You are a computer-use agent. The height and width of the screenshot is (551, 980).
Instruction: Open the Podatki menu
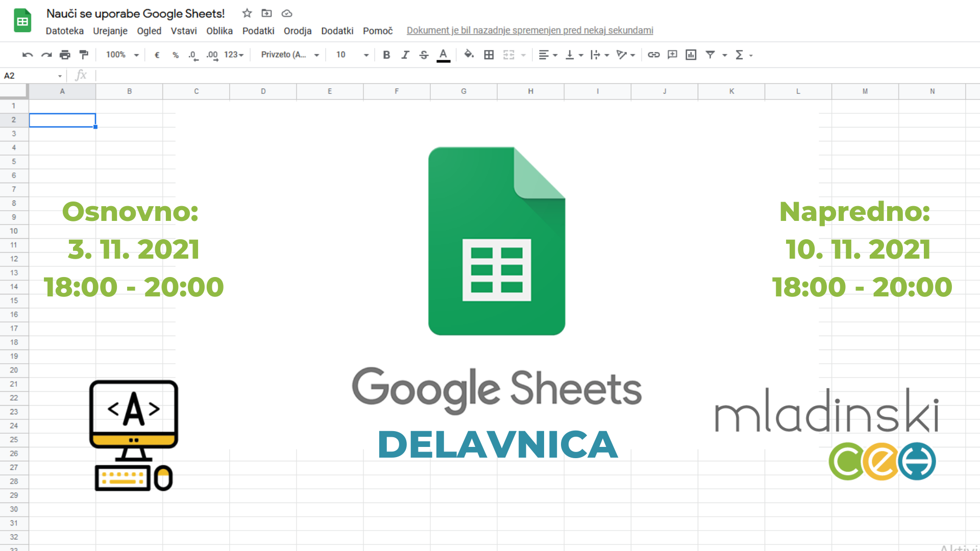[258, 31]
